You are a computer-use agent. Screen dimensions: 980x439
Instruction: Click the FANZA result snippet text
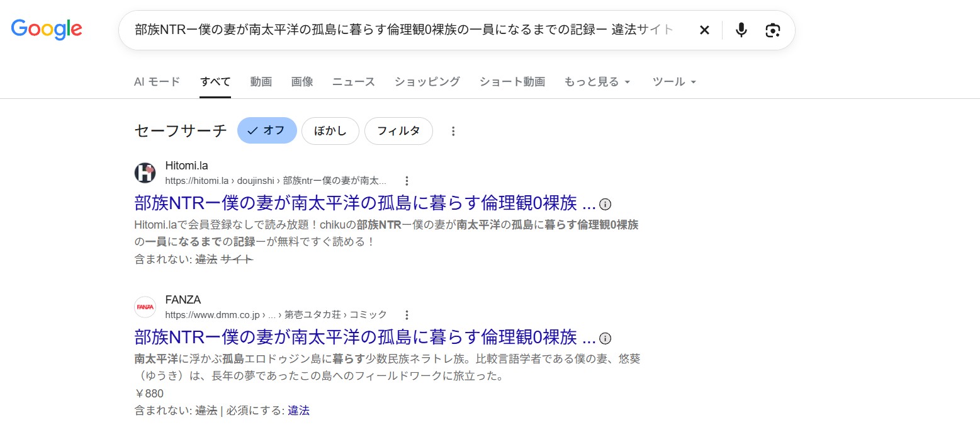coord(388,368)
